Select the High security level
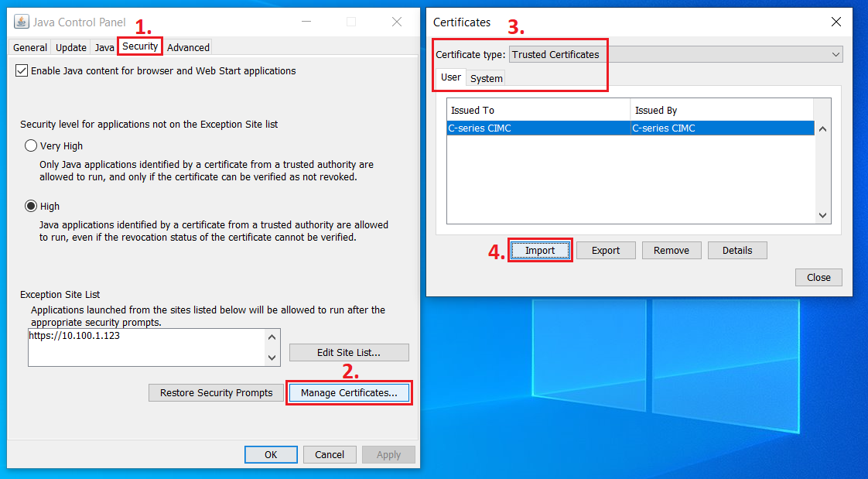This screenshot has height=479, width=868. (x=30, y=206)
